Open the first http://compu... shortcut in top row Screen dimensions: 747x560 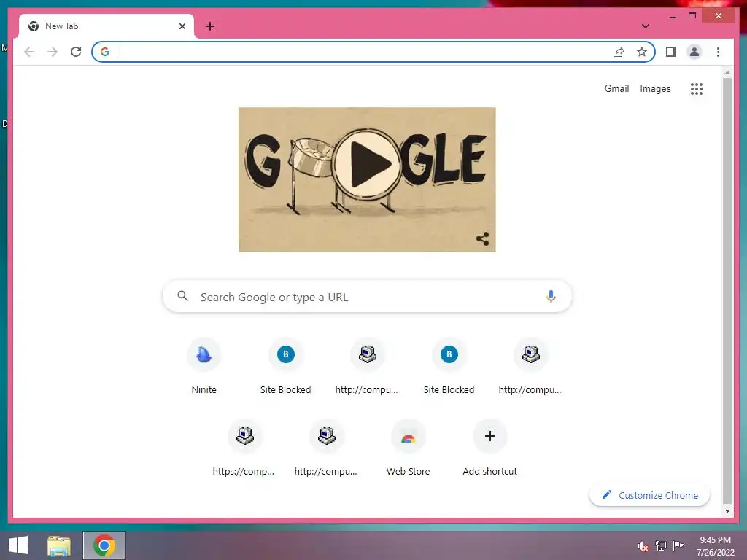tap(367, 367)
